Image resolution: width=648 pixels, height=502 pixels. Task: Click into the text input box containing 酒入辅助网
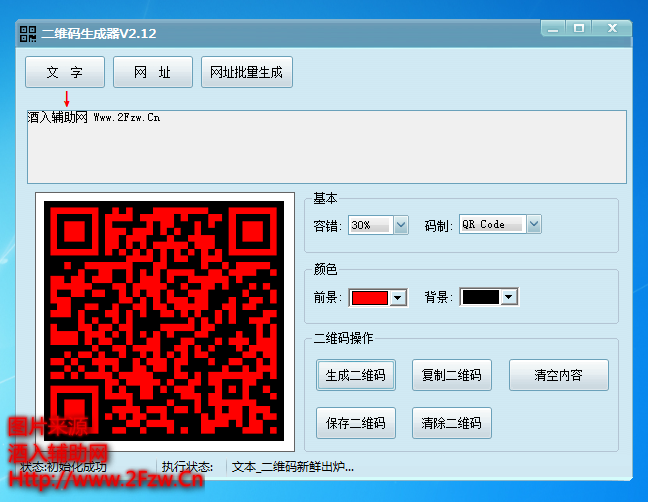(327, 147)
